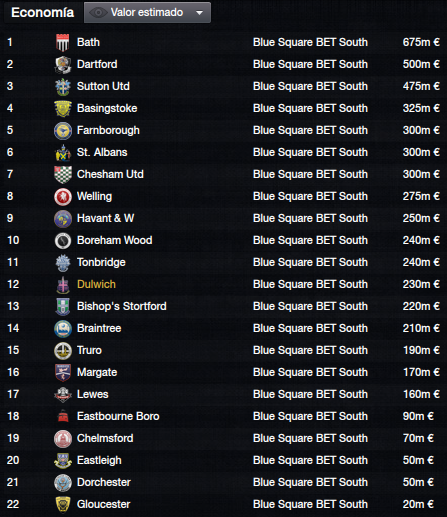Screen dimensions: 447x517
Task: Select the Margate club crest
Action: pyautogui.click(x=63, y=372)
